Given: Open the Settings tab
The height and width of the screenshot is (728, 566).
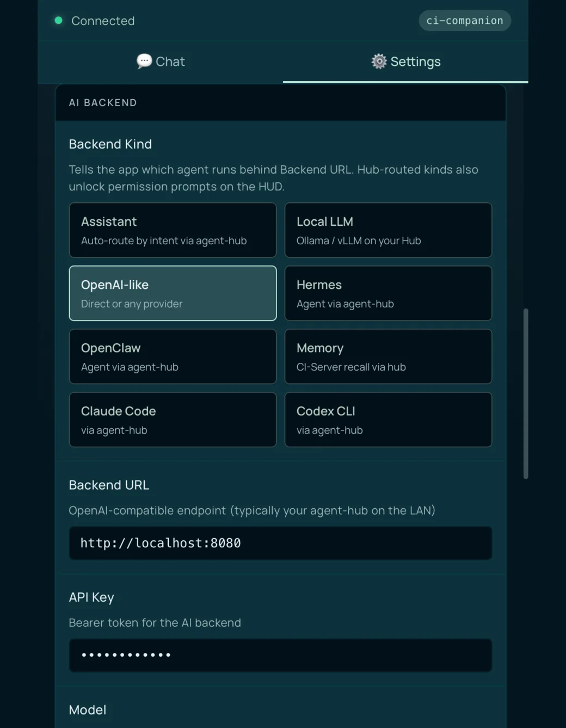Looking at the screenshot, I should [x=405, y=61].
